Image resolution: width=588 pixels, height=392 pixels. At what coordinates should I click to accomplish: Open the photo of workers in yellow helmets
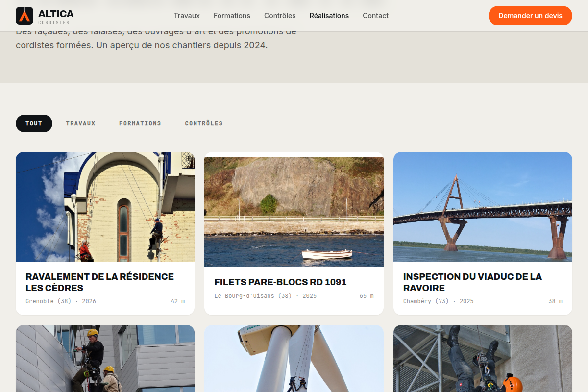tap(105, 359)
